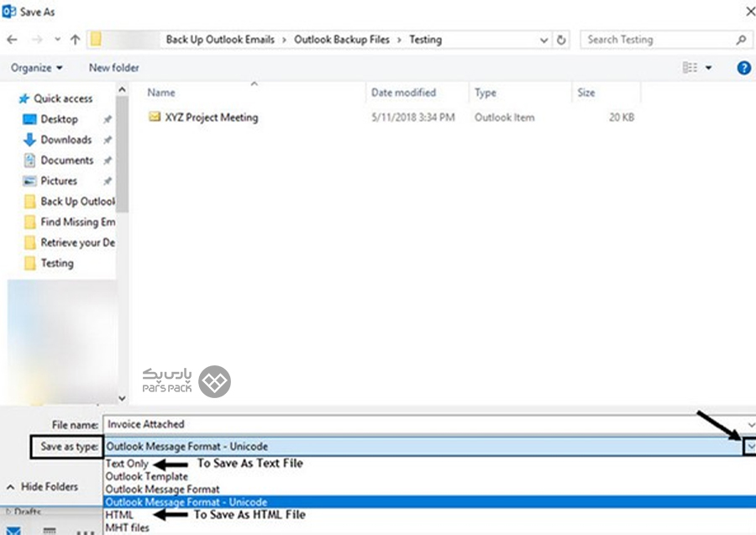The image size is (756, 535).
Task: Refresh the Testing folder view
Action: [x=561, y=40]
